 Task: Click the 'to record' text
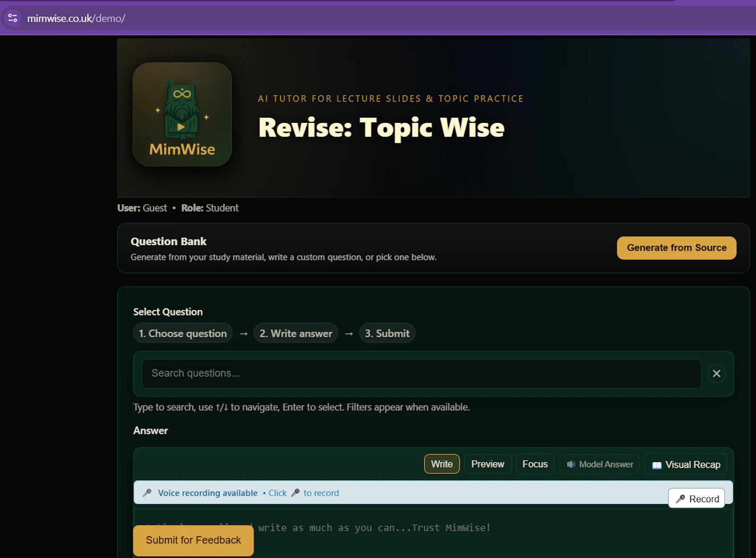coord(321,493)
